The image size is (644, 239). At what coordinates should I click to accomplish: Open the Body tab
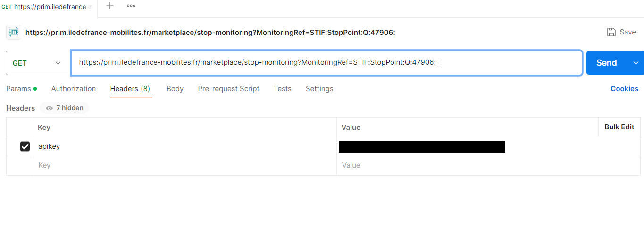(175, 89)
